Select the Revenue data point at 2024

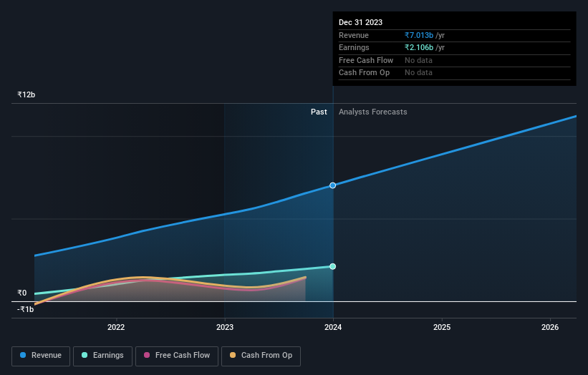(332, 185)
